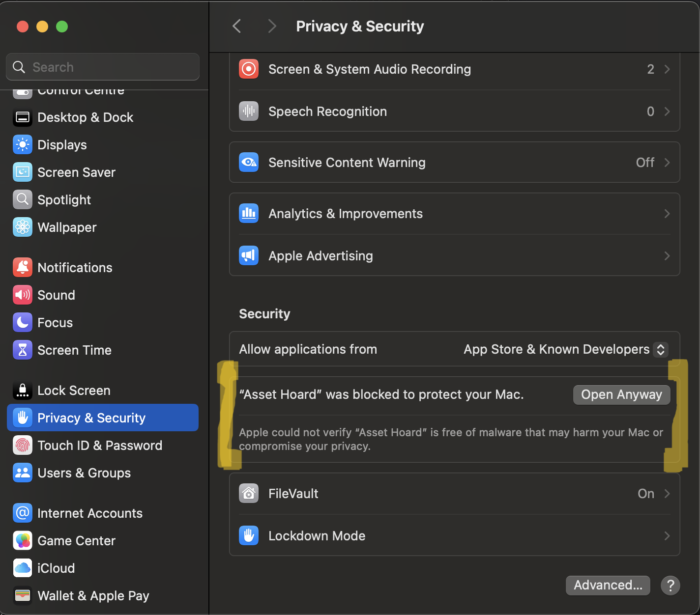Open Analytics & Improvements via its chart icon

(249, 213)
